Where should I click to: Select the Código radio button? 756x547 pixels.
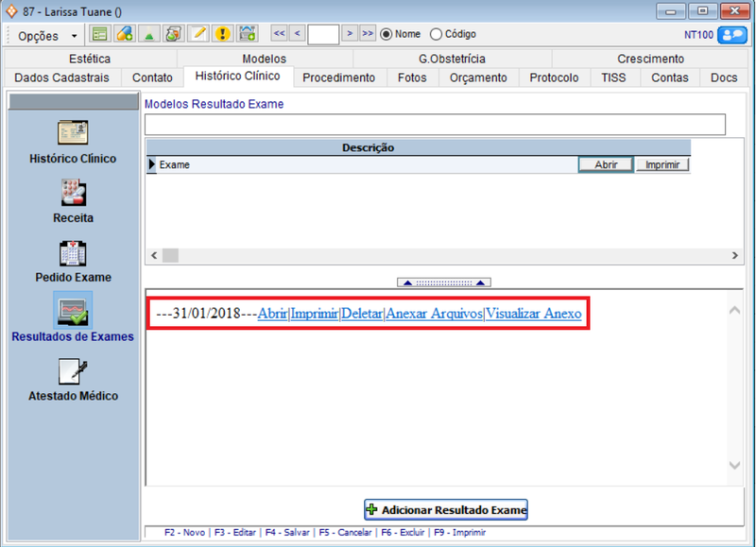(x=436, y=35)
